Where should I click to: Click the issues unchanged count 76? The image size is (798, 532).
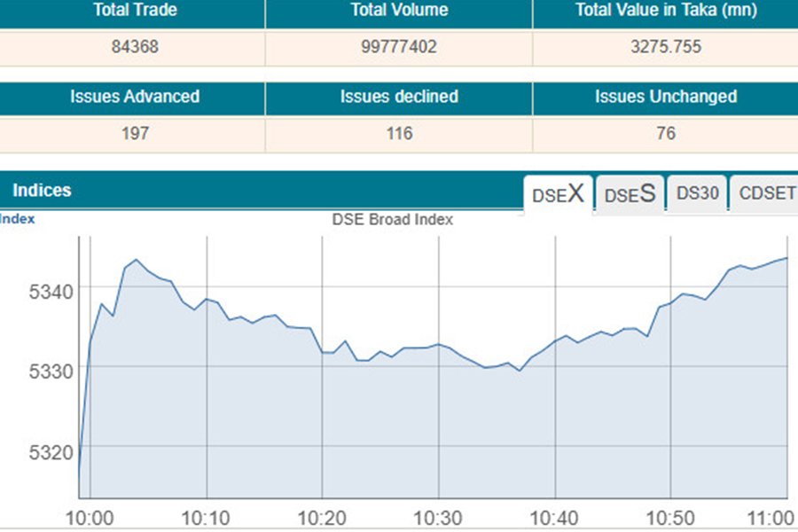point(665,134)
